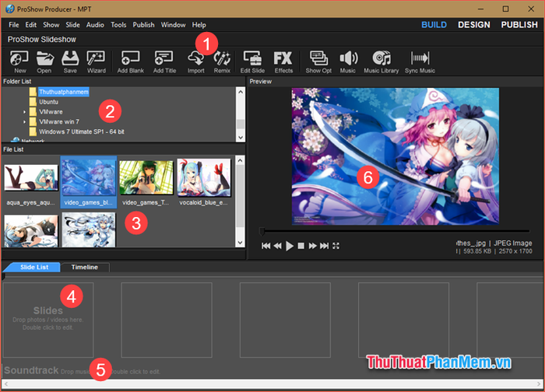The image size is (545, 392).
Task: Save the show using Save icon
Action: click(70, 61)
